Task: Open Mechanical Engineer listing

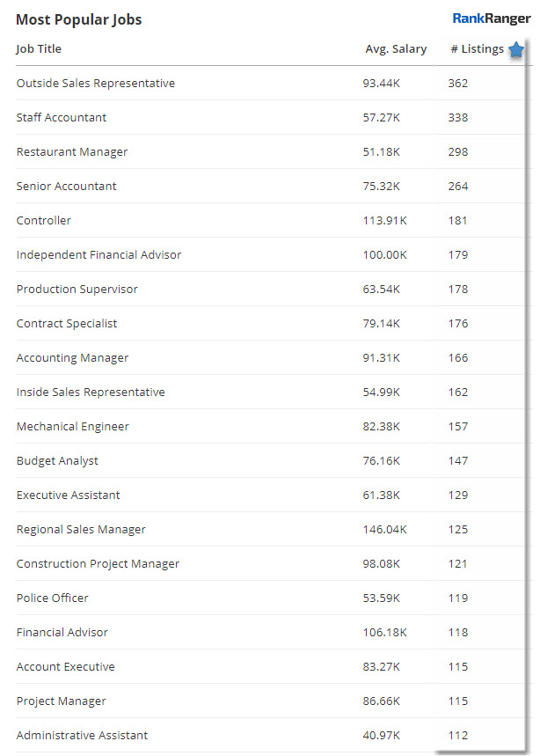Action: click(x=73, y=427)
